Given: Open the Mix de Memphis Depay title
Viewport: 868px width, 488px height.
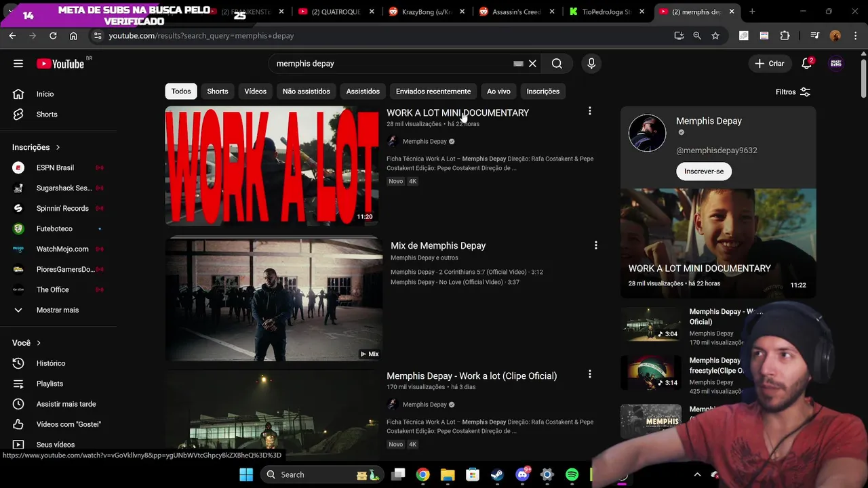Looking at the screenshot, I should pyautogui.click(x=438, y=246).
